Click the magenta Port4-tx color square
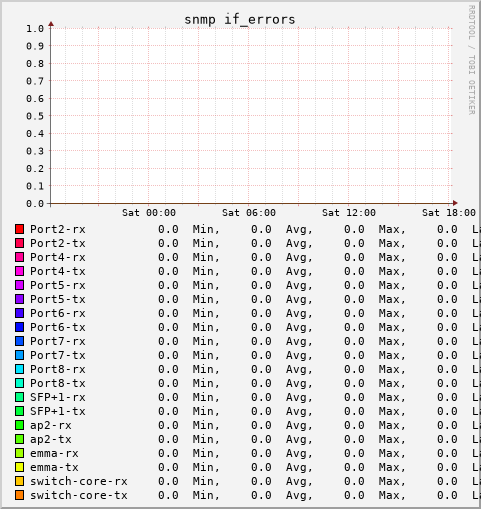This screenshot has height=509, width=481. [19, 271]
